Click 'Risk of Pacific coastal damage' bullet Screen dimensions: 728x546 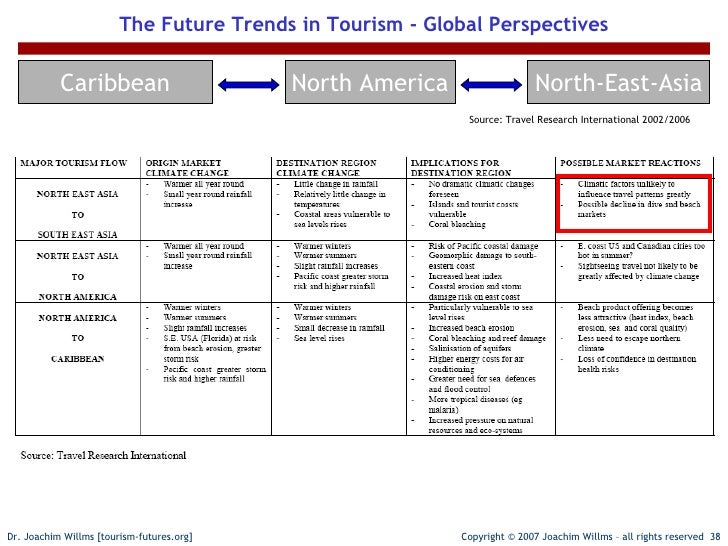[483, 246]
